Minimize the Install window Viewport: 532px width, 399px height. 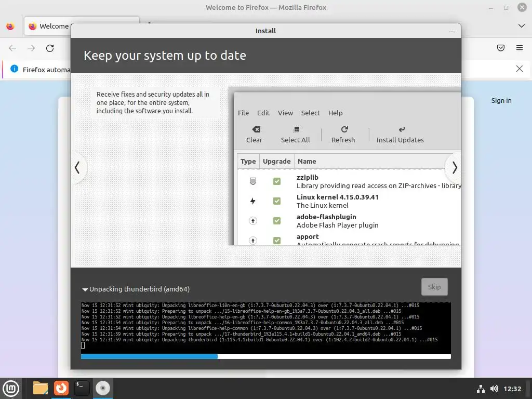coord(451,31)
